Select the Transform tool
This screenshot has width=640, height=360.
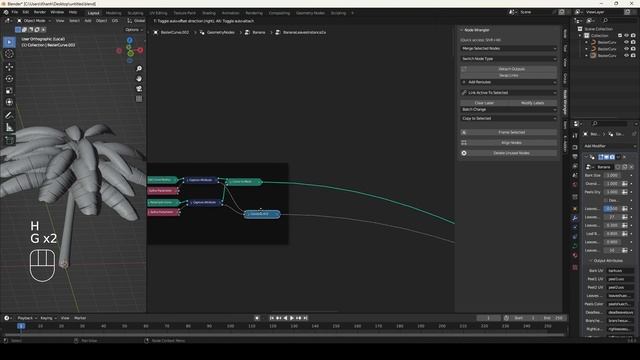coord(9,102)
